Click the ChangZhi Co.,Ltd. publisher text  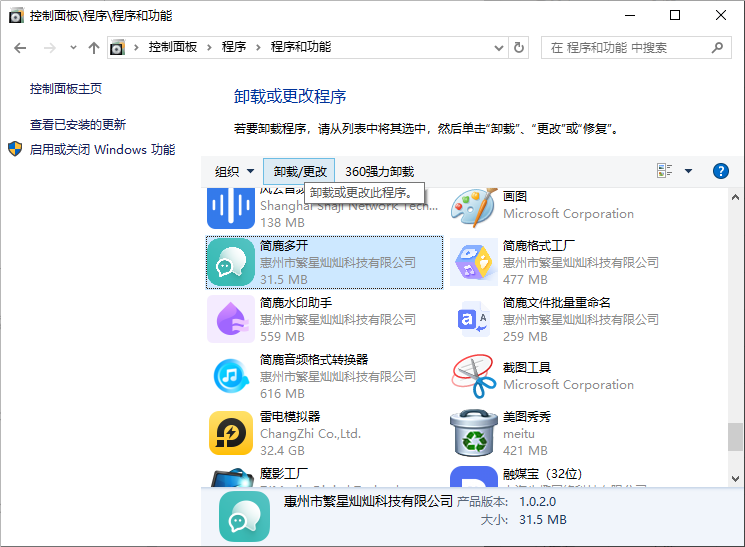tap(310, 434)
